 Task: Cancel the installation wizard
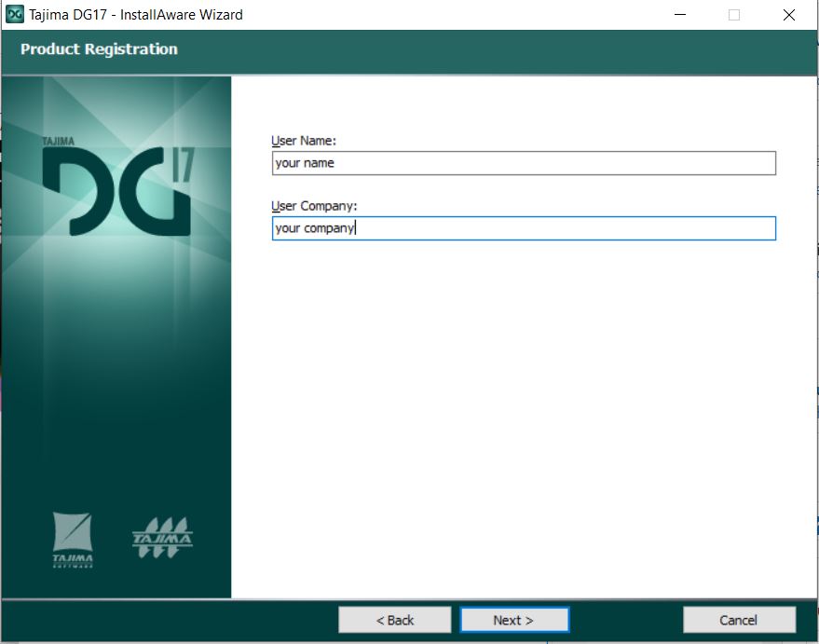pos(739,620)
